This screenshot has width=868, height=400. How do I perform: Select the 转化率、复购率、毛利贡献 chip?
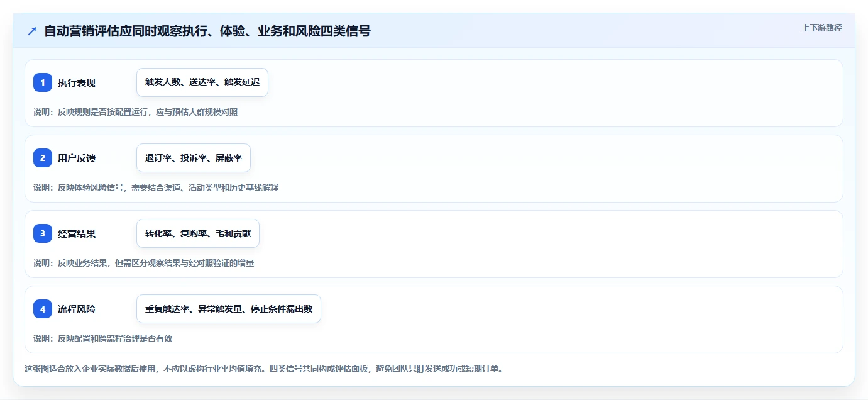coord(198,233)
